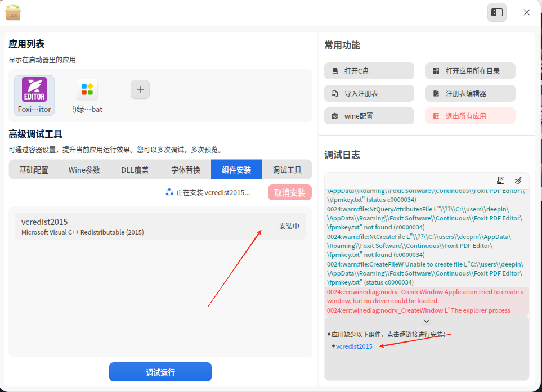Click the 正在安装 vcredist2015 progress text

click(x=213, y=192)
